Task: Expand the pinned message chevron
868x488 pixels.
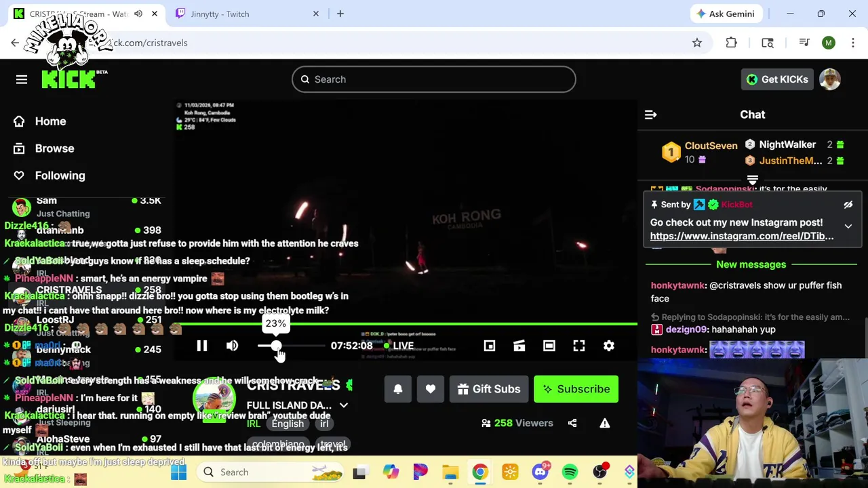Action: coord(848,226)
